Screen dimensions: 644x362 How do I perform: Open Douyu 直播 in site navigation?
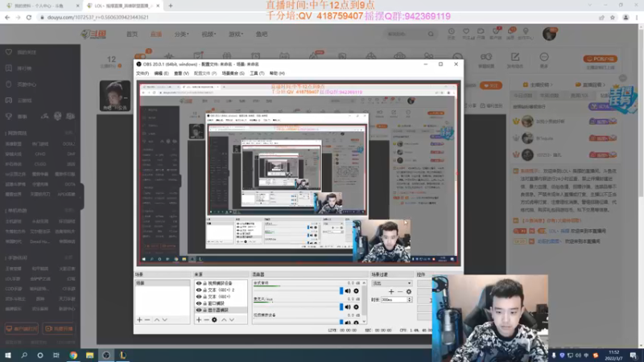click(156, 35)
